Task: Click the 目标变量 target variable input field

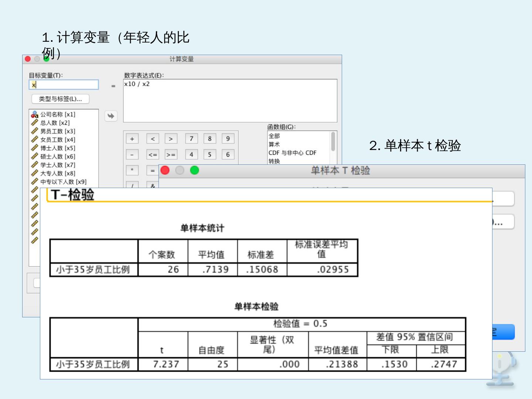Action: [x=64, y=85]
